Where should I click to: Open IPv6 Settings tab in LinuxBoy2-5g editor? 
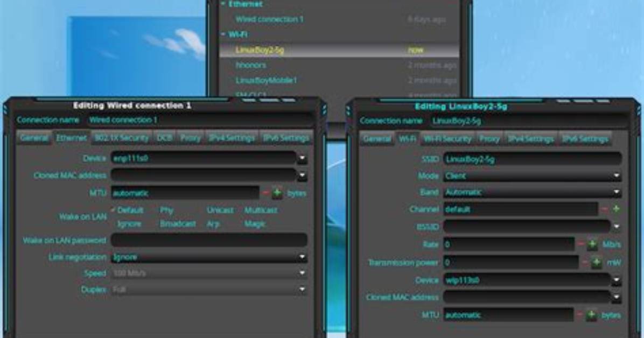pyautogui.click(x=585, y=139)
